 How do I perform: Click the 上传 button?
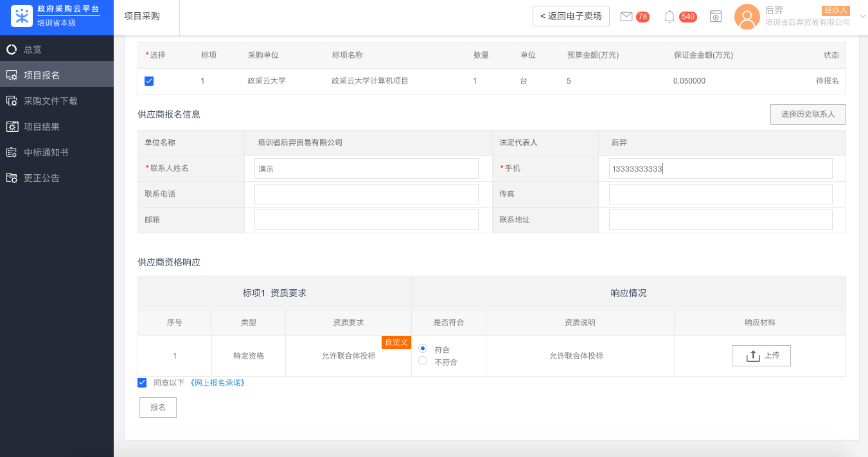[761, 355]
